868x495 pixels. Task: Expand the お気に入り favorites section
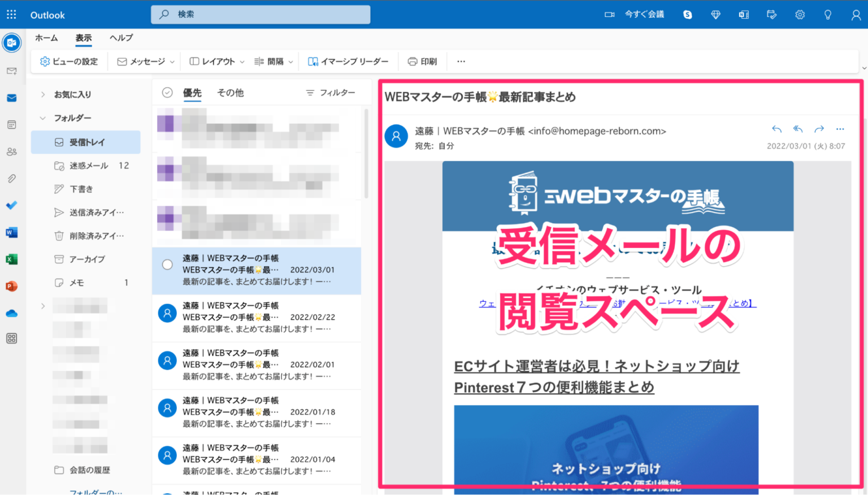(43, 95)
